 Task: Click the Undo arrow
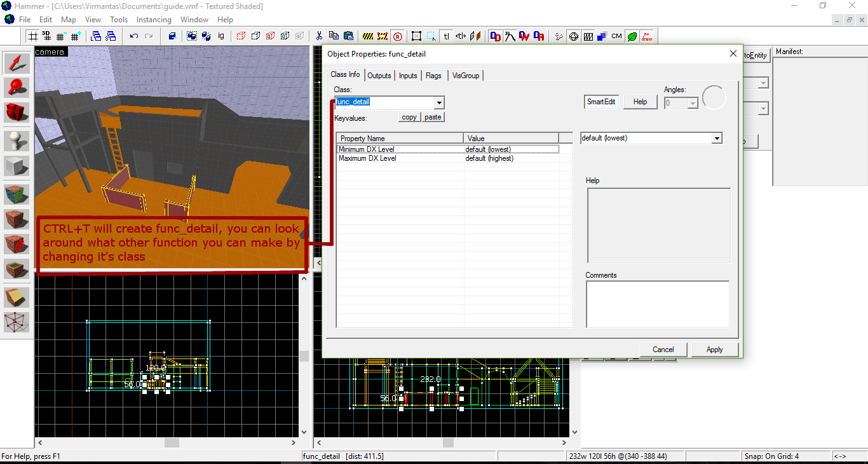(x=134, y=36)
